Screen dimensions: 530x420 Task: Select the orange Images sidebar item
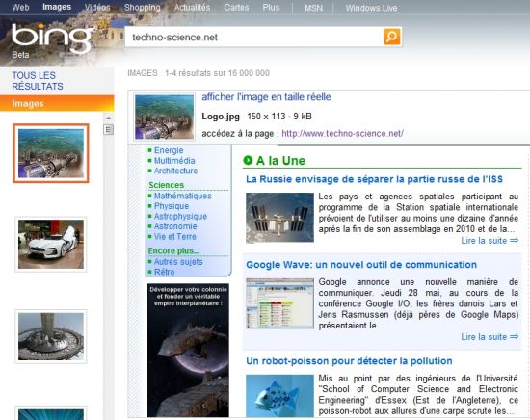click(57, 103)
